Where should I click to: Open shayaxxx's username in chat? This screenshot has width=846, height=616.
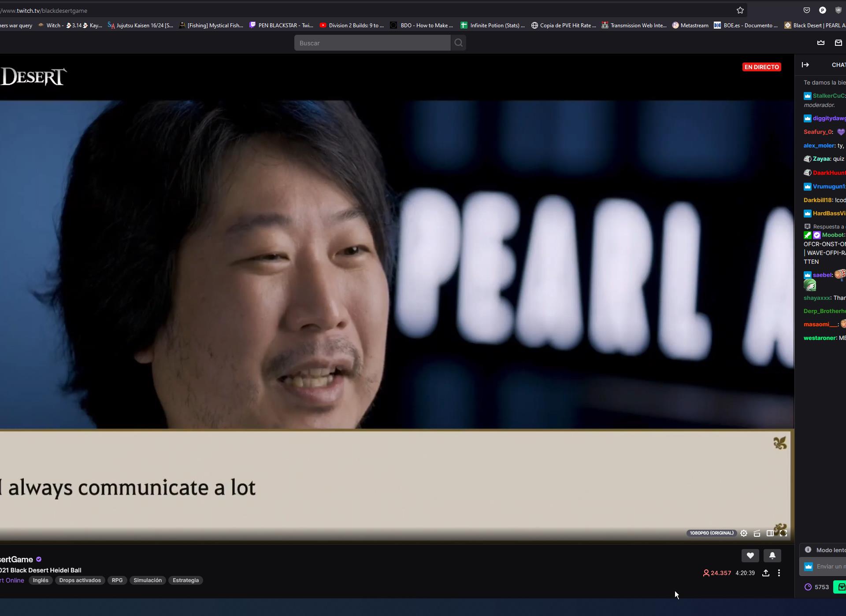pyautogui.click(x=817, y=298)
